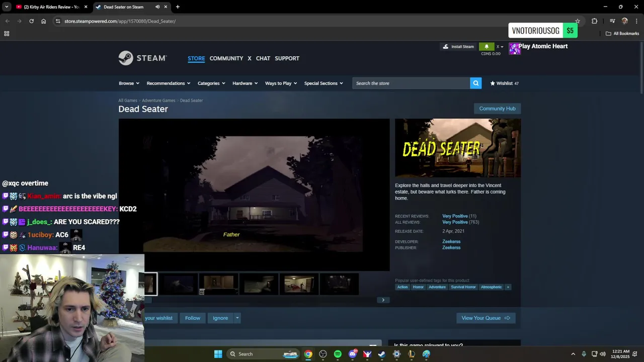Open the X username menu item

[x=249, y=58]
